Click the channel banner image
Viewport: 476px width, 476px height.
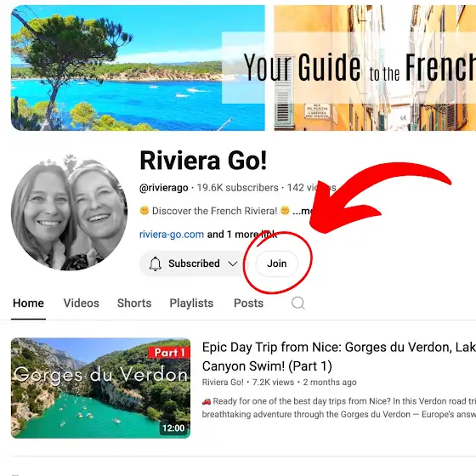coord(243,68)
